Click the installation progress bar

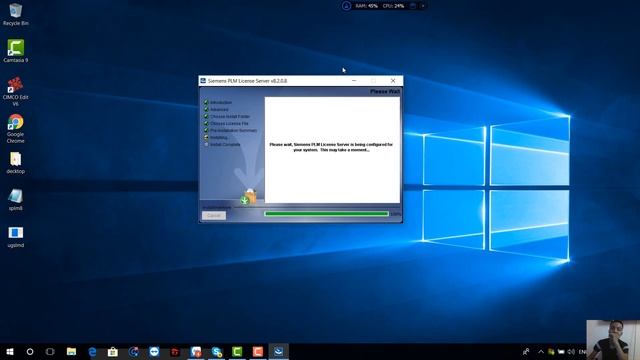click(x=326, y=213)
